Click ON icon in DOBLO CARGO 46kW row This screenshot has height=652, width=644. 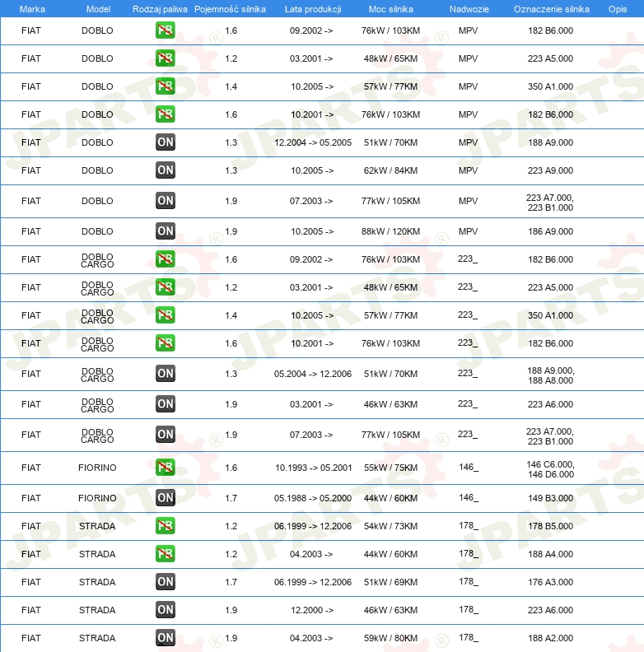tap(166, 403)
